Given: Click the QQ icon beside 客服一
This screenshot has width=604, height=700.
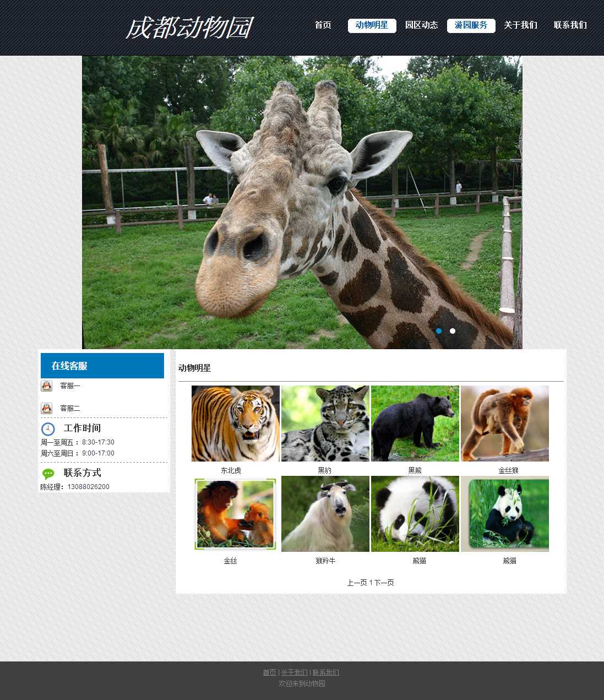Looking at the screenshot, I should pos(47,386).
